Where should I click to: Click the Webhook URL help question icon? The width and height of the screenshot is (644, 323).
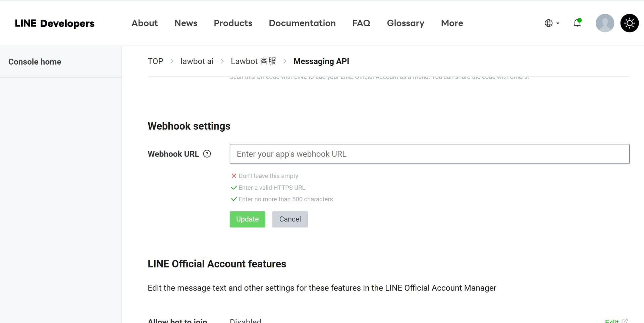coord(207,154)
